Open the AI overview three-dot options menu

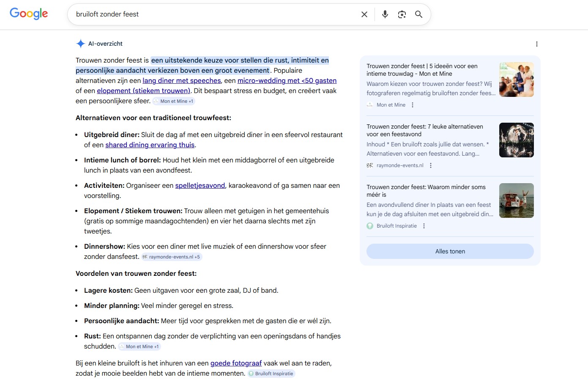click(537, 44)
